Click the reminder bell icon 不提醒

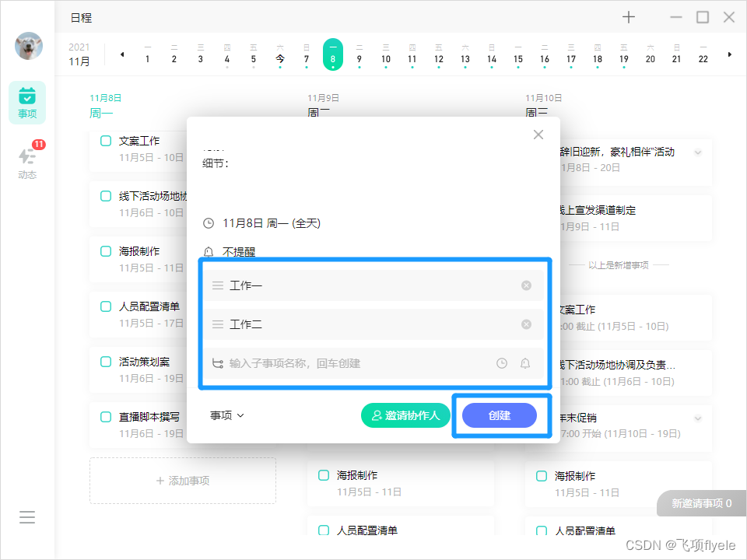point(209,252)
